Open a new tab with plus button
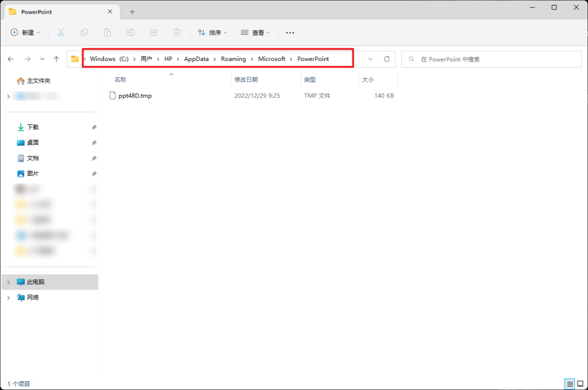The image size is (588, 390). click(x=132, y=12)
